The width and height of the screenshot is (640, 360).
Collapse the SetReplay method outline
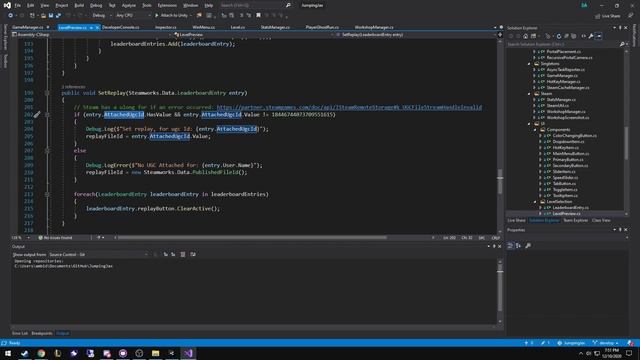coord(47,93)
